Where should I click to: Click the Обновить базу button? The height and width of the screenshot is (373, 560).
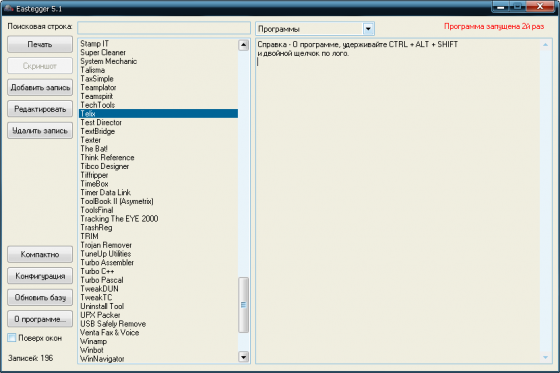pyautogui.click(x=40, y=297)
